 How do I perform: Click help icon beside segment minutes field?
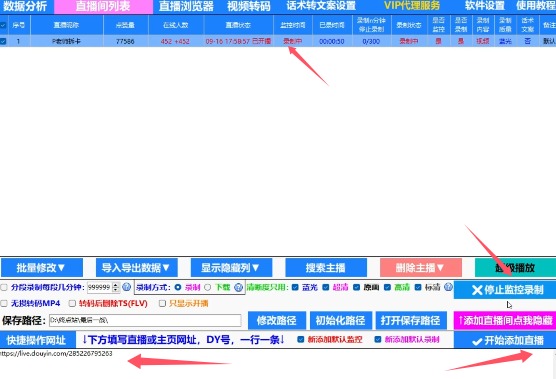tap(126, 287)
